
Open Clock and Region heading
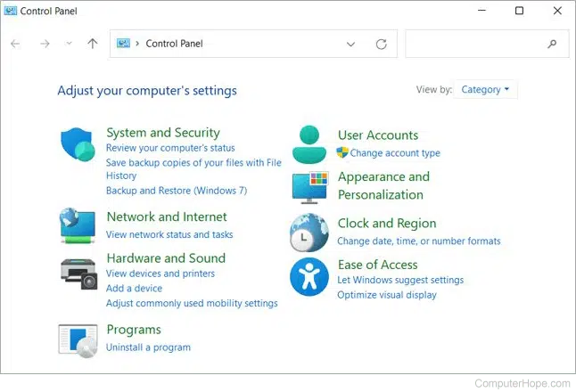(x=387, y=223)
